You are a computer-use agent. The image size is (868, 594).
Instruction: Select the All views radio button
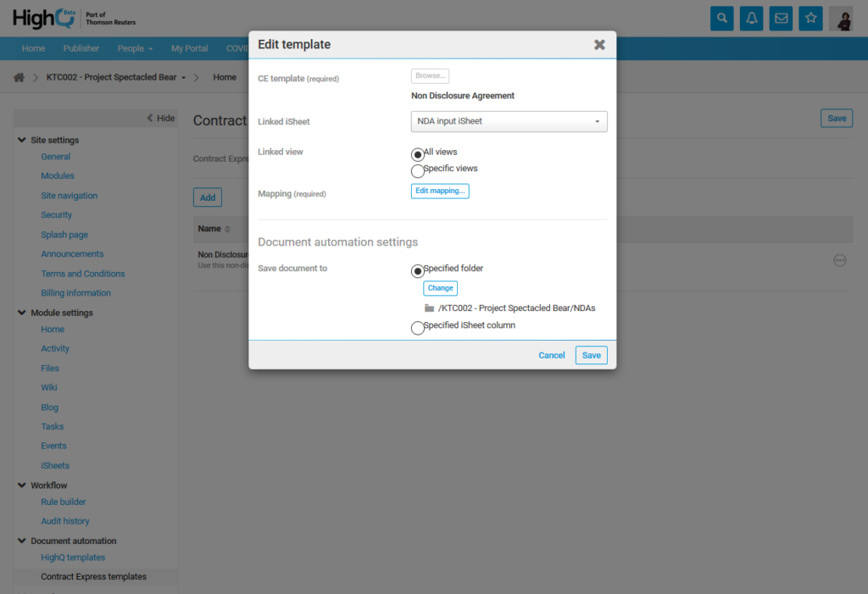coord(417,154)
